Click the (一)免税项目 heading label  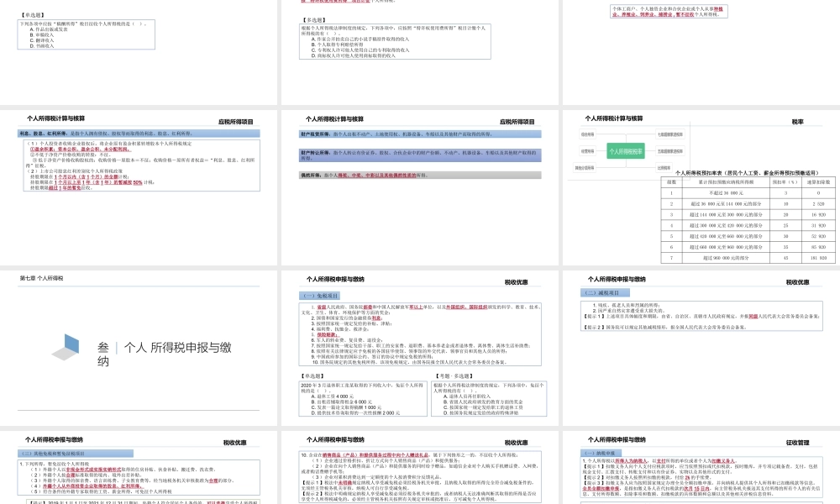[x=321, y=296]
